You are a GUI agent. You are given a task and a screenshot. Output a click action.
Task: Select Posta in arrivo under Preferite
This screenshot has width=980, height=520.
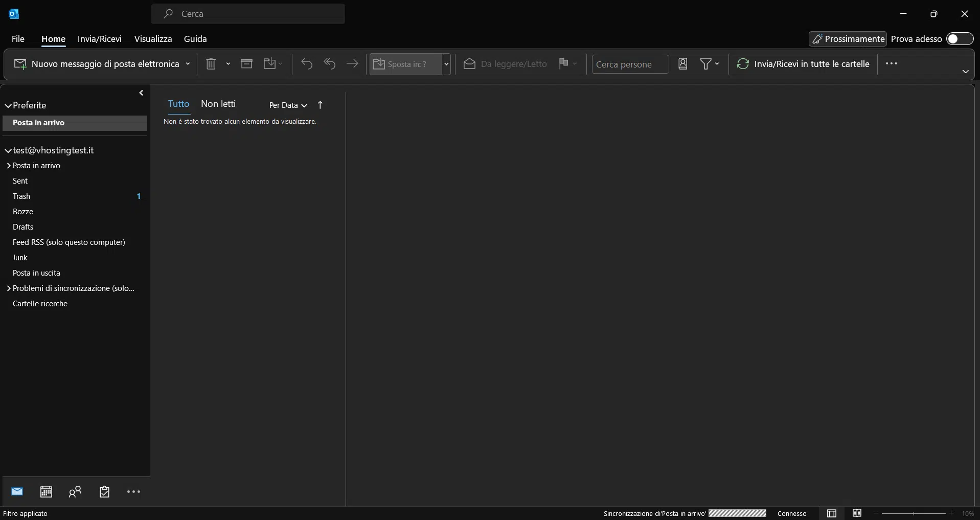click(75, 123)
